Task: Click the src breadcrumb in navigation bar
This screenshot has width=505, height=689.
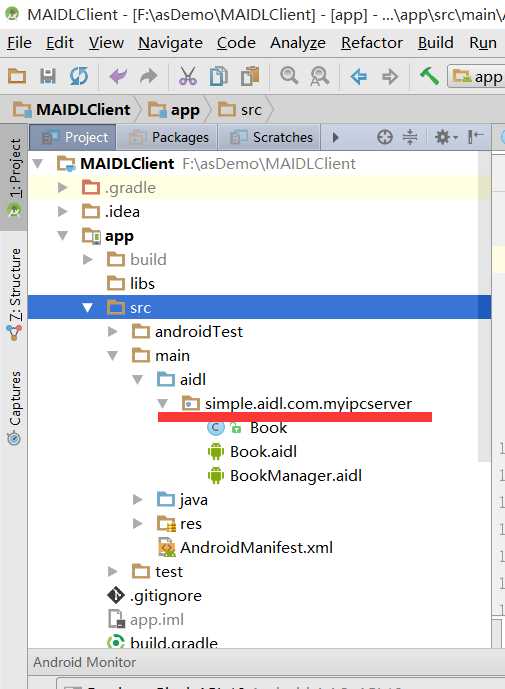Action: 240,109
